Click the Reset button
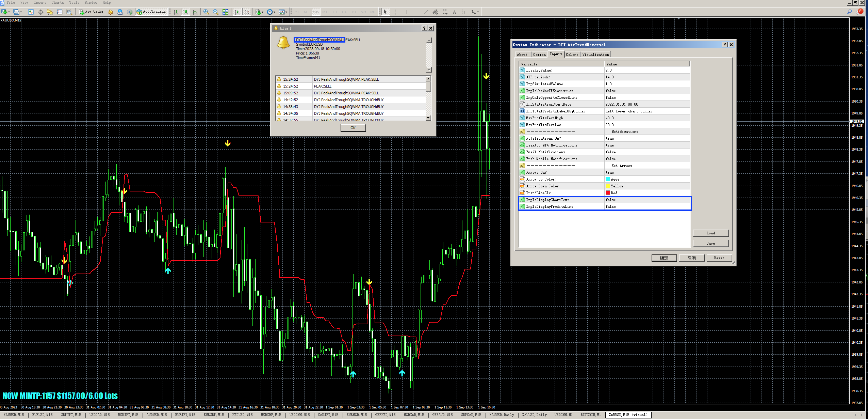This screenshot has width=868, height=419. pos(719,258)
